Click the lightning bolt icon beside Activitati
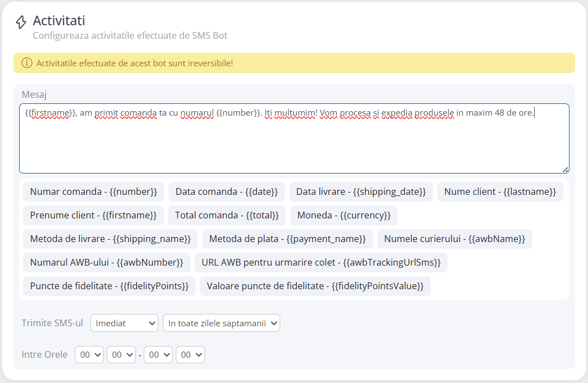 point(21,20)
